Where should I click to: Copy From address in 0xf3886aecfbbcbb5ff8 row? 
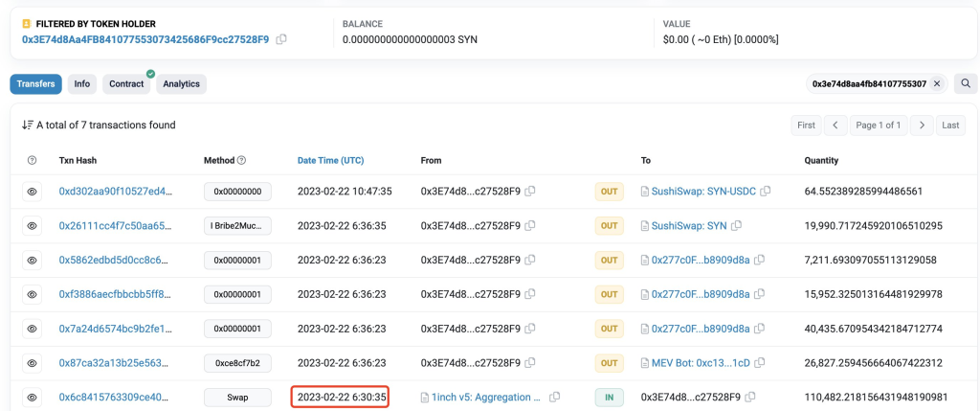(530, 294)
